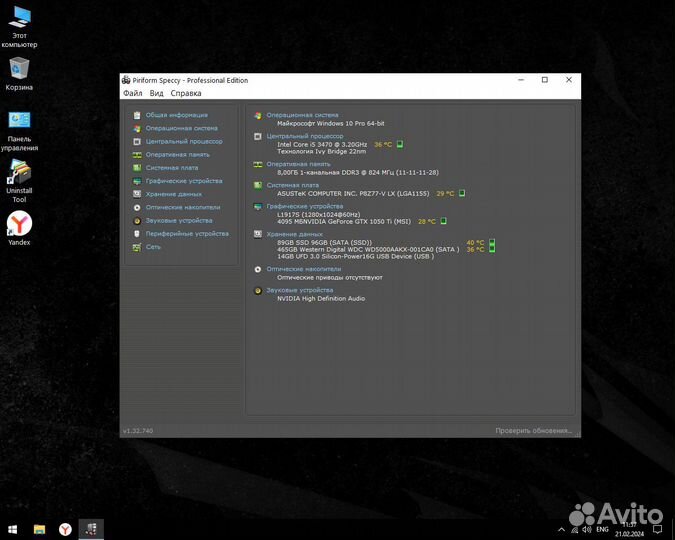
Task: Open the Вид menu
Action: coord(156,93)
